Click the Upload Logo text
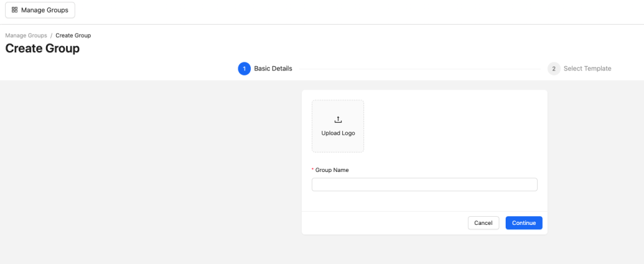This screenshot has height=264, width=644. [x=338, y=133]
